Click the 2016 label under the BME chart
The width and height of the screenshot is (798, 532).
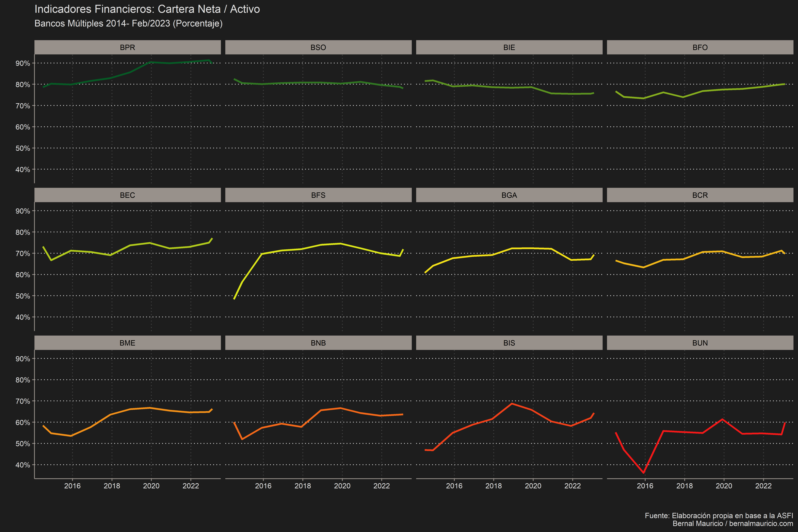point(72,486)
